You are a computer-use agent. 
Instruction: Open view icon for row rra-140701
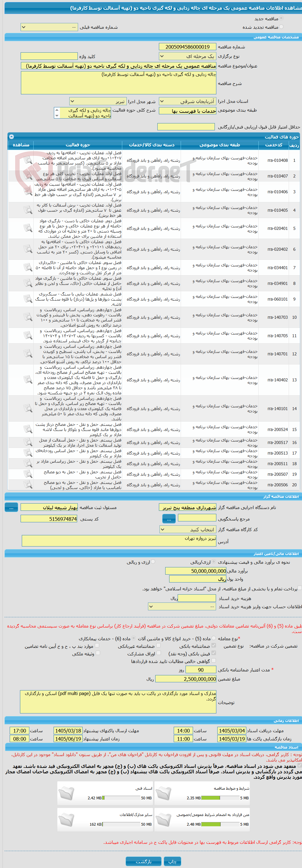click(x=28, y=354)
